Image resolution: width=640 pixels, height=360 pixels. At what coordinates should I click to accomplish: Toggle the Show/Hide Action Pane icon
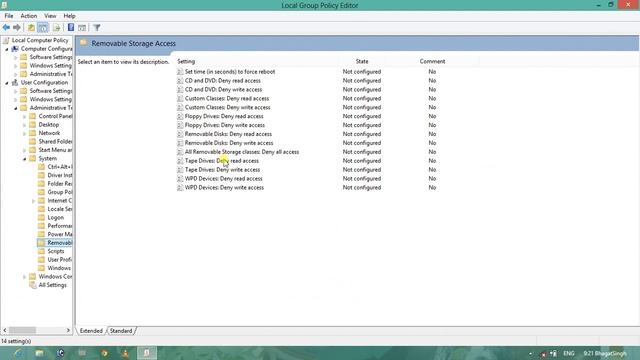pos(82,28)
